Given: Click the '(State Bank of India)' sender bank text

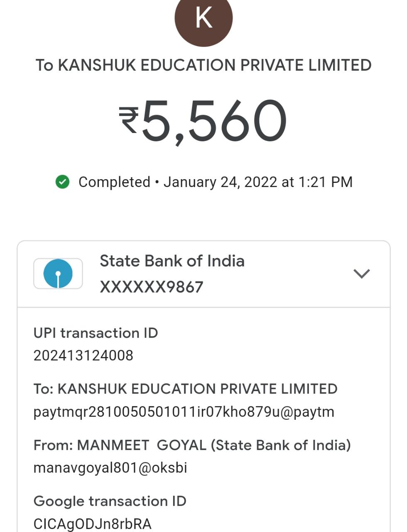Looking at the screenshot, I should 281,445.
